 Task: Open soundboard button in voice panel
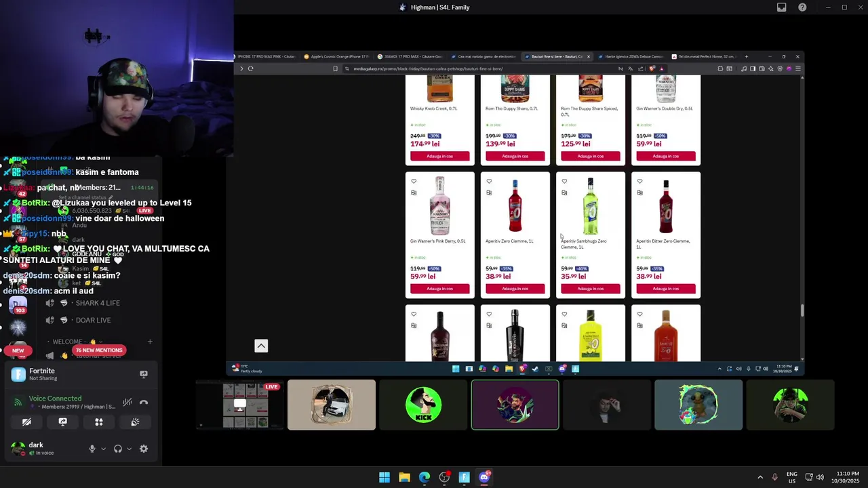pyautogui.click(x=135, y=422)
